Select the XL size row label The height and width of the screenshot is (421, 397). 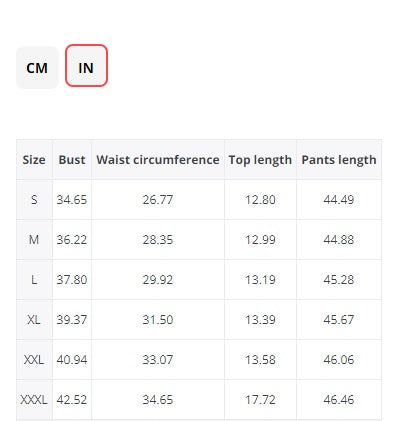[x=34, y=320]
